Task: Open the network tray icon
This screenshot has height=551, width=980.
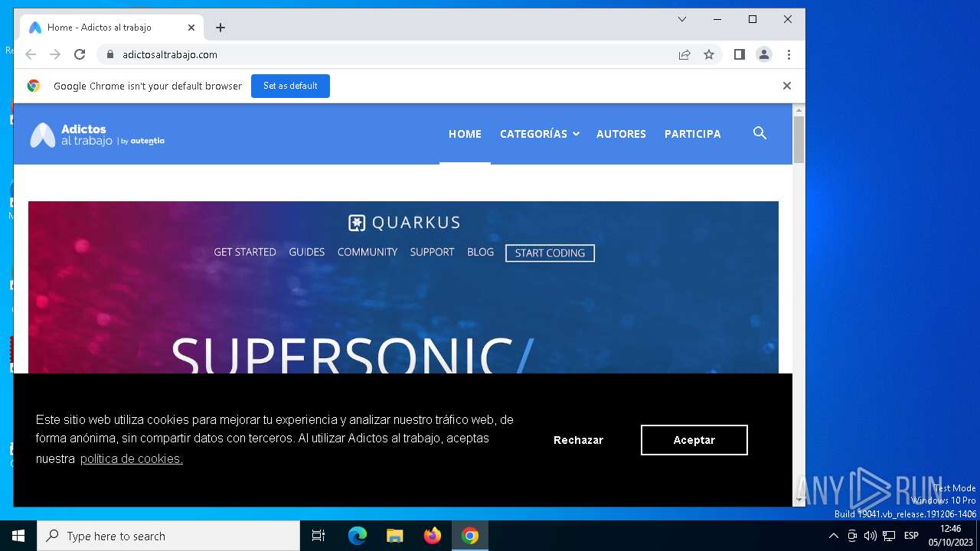Action: pyautogui.click(x=889, y=536)
